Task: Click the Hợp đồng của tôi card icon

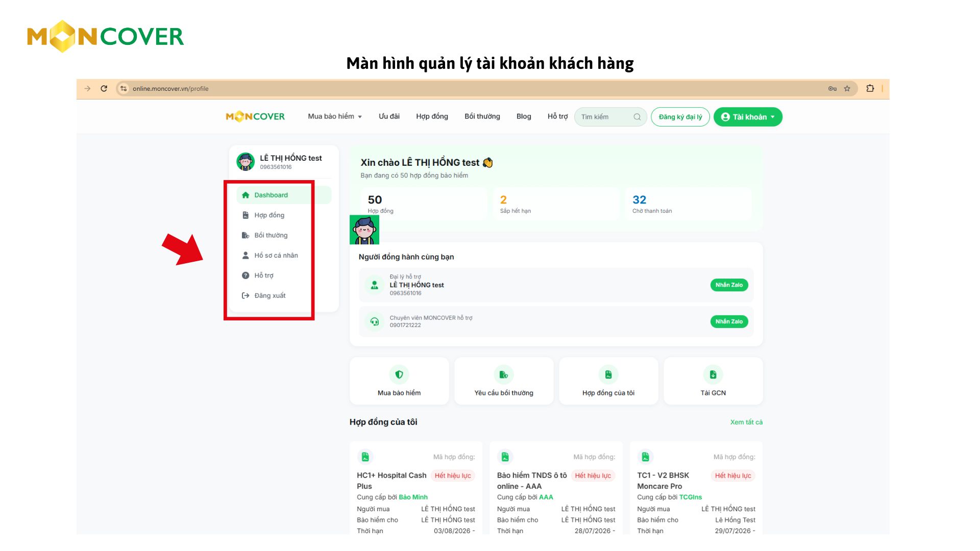Action: [x=608, y=374]
